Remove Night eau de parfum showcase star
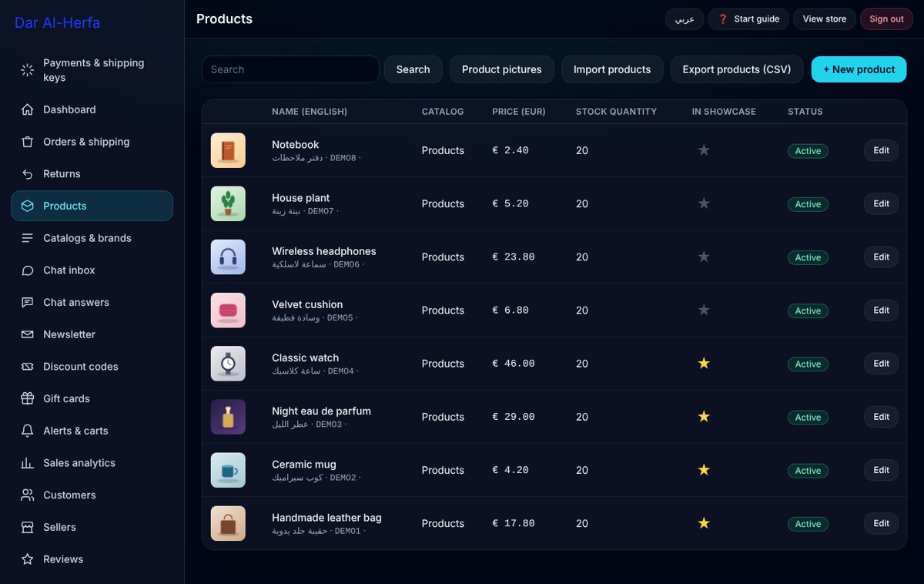This screenshot has width=924, height=584. [704, 416]
